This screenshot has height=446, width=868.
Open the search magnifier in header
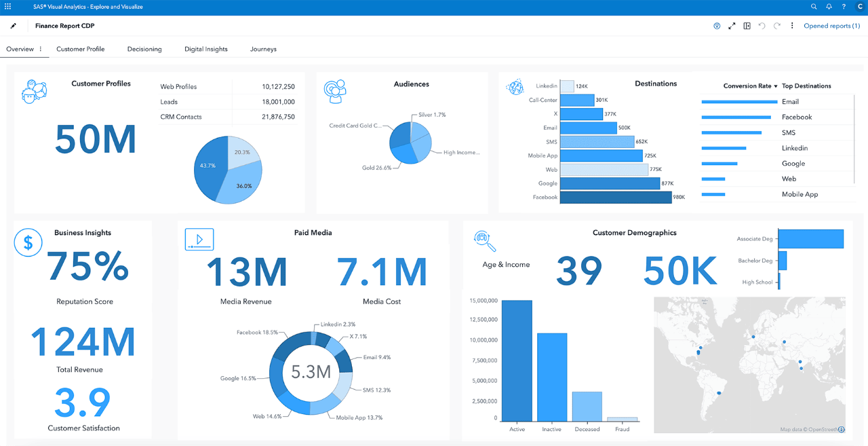coord(814,7)
